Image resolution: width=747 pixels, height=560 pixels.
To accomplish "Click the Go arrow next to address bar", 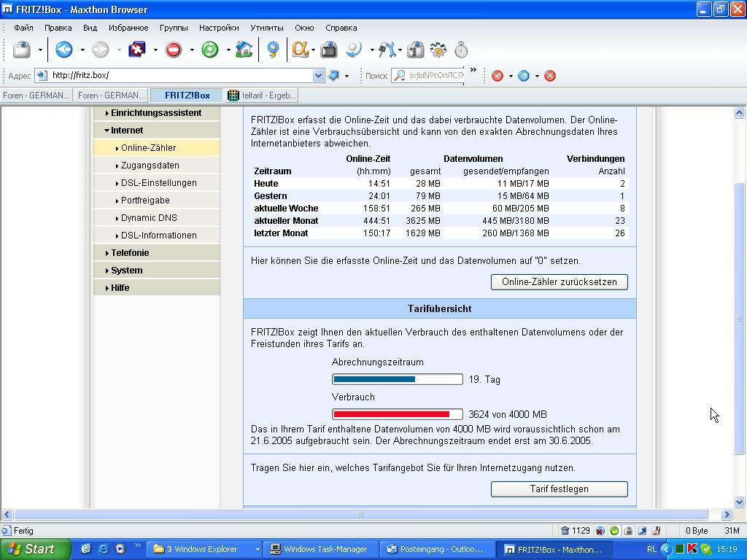I will 334,75.
